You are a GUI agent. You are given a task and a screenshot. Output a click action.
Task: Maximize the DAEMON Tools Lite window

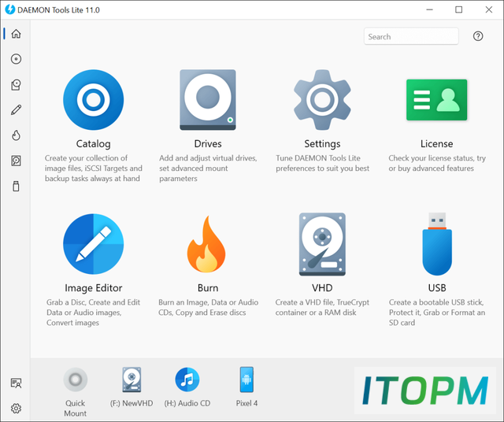458,9
